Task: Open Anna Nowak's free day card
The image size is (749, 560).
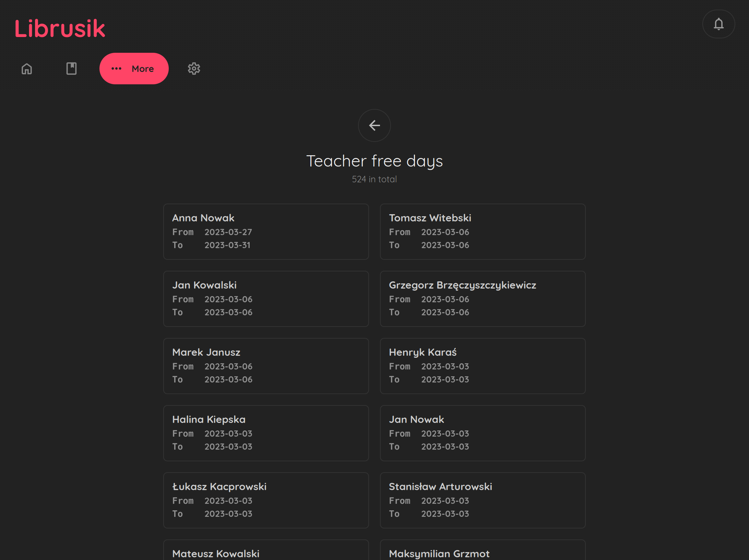Action: pyautogui.click(x=266, y=232)
